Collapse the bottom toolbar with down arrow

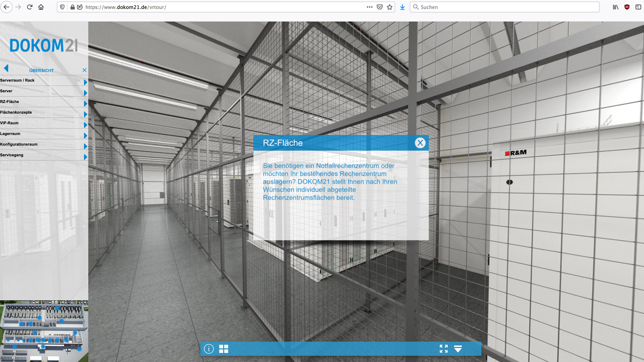click(x=458, y=349)
